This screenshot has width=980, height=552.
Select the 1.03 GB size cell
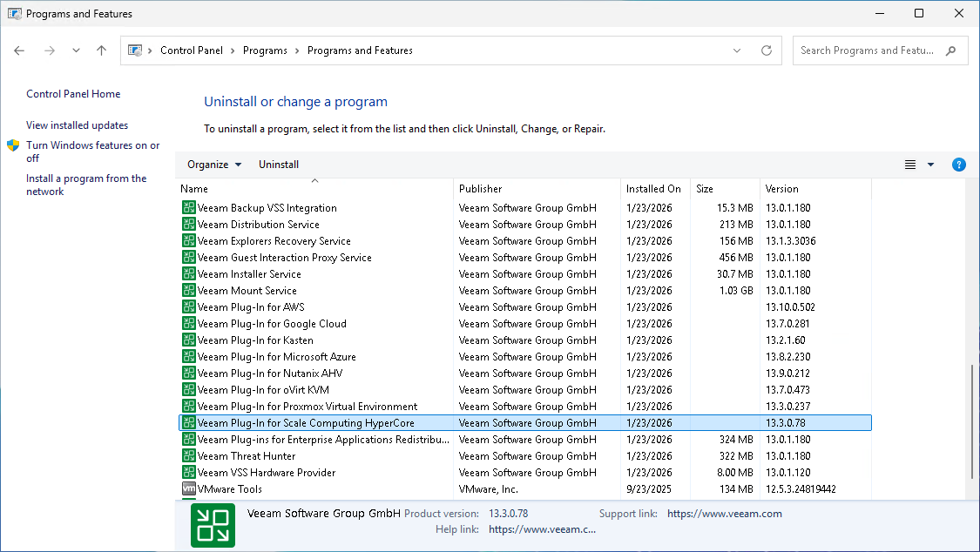[x=735, y=290]
